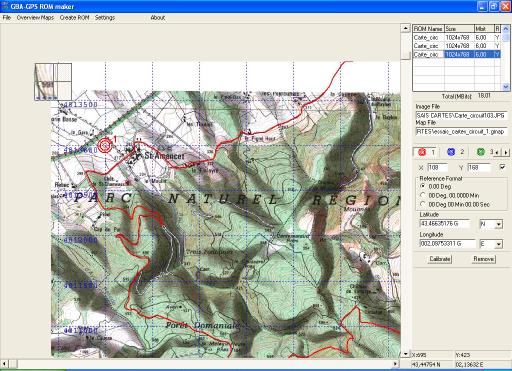Click the red target marker on map
This screenshot has width=512, height=371.
tap(105, 145)
